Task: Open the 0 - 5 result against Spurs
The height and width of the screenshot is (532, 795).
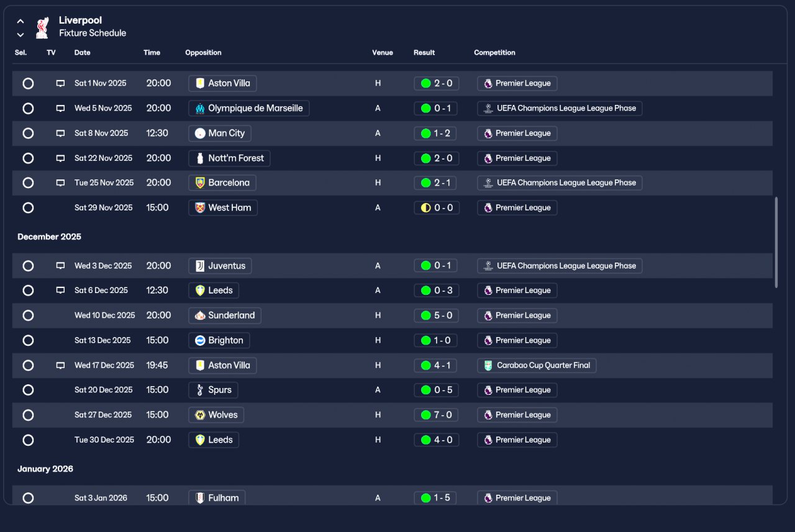Action: click(x=437, y=390)
